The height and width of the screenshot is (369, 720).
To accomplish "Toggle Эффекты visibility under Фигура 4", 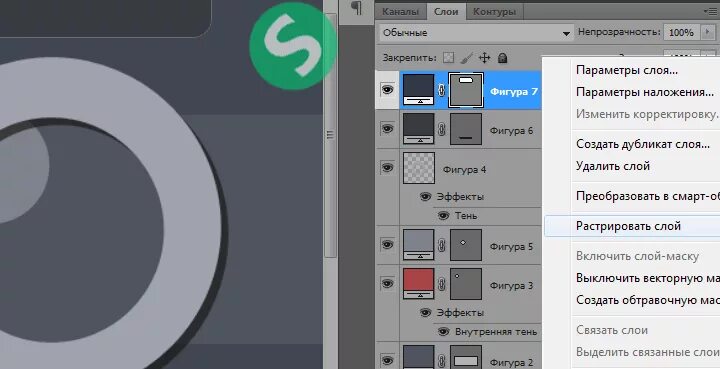I will click(426, 197).
